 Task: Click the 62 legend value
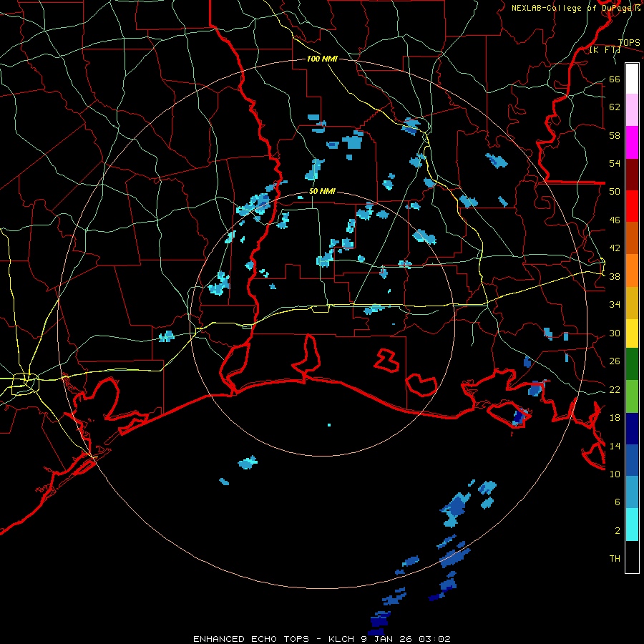[615, 107]
